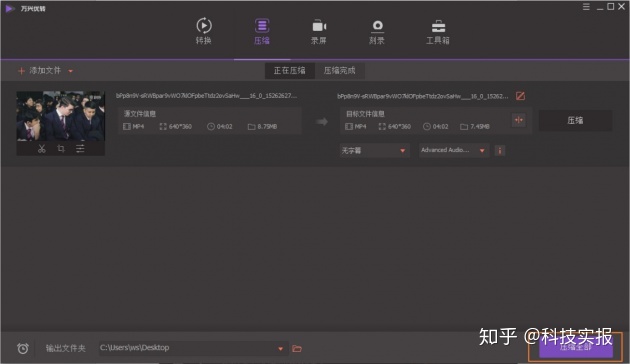The image size is (630, 364).
Task: Open compression settings icon for target file
Action: [x=519, y=120]
